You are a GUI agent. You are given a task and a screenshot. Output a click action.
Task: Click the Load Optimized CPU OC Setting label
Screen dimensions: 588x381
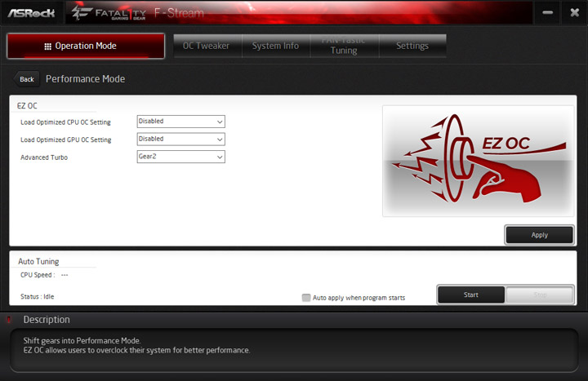click(65, 122)
